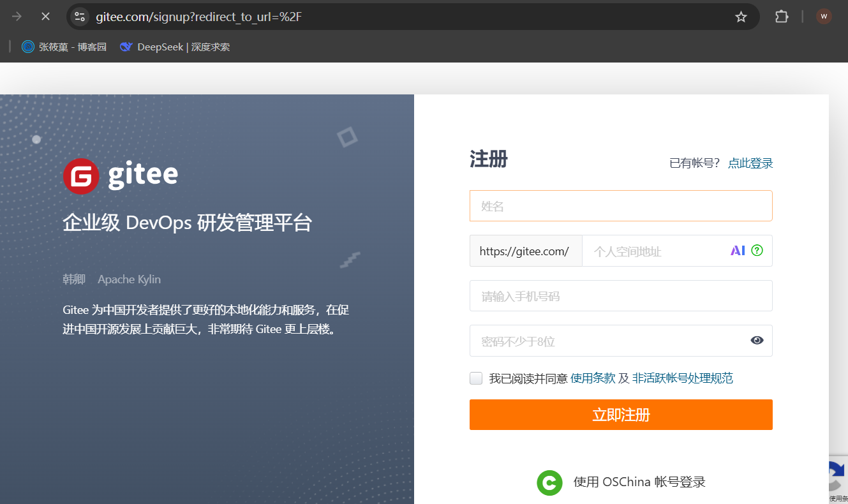848x504 pixels.
Task: Click the green help question mark icon
Action: tap(757, 251)
